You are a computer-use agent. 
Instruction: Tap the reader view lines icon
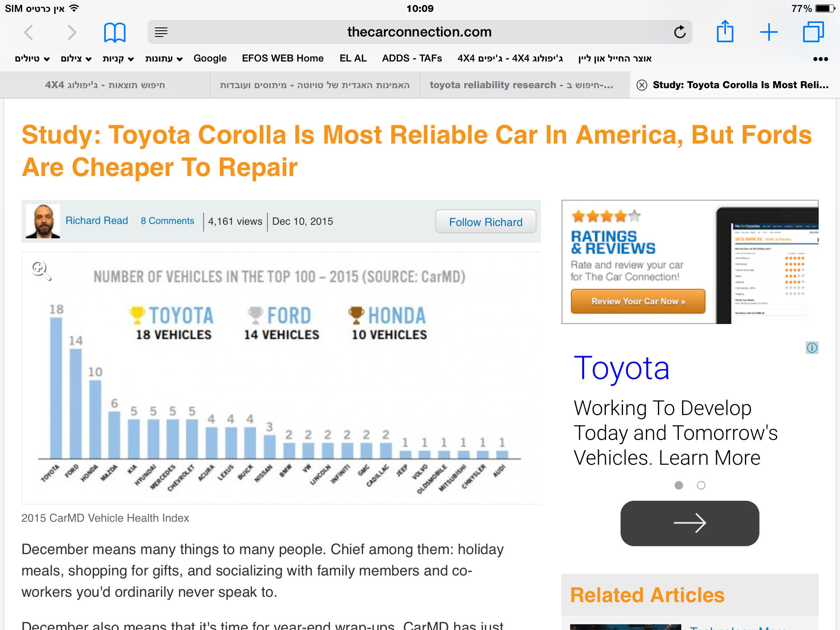(x=161, y=32)
